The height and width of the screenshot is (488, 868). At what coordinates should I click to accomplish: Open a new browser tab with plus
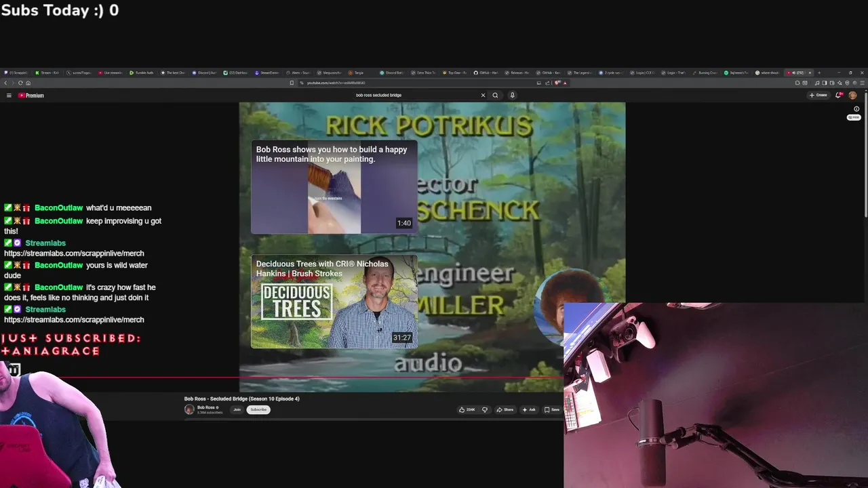point(819,73)
